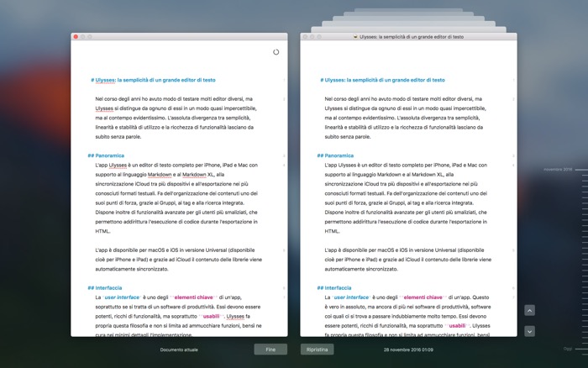Click the document icon in the version window title bar

click(x=355, y=37)
